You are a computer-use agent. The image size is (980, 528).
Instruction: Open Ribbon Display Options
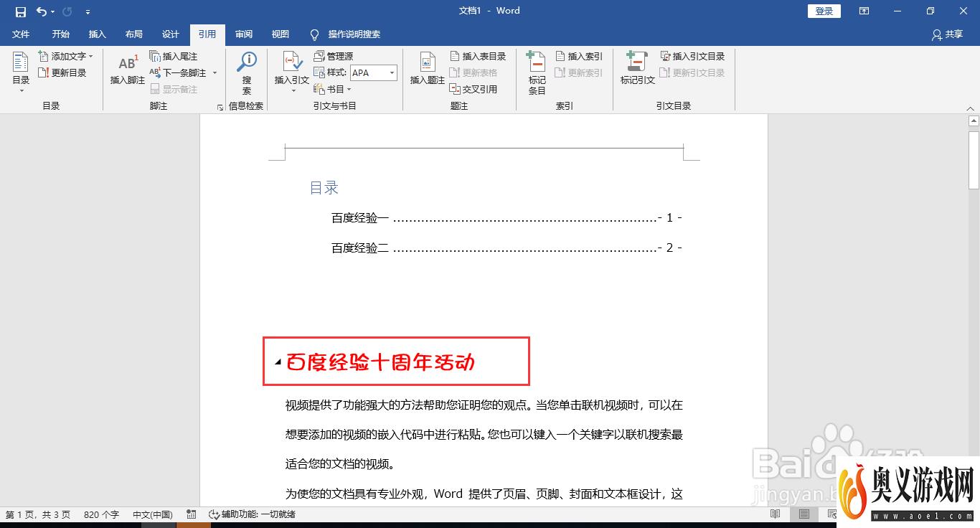pos(864,11)
